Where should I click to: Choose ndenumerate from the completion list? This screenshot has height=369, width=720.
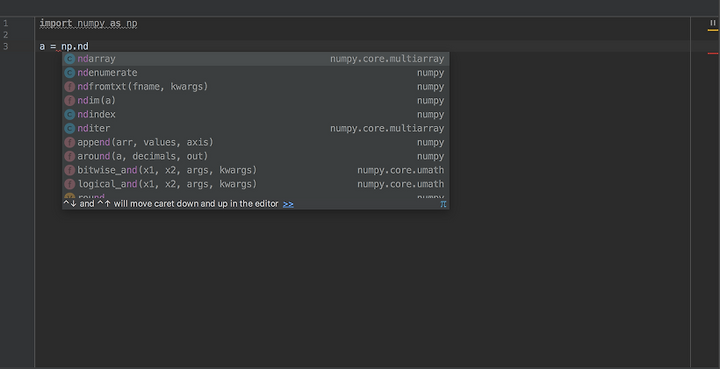tap(256, 73)
